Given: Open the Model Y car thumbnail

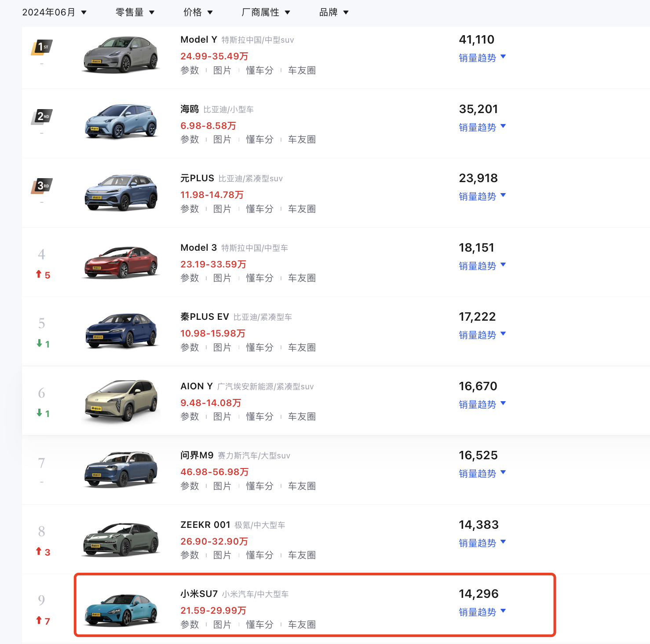Looking at the screenshot, I should pos(121,55).
